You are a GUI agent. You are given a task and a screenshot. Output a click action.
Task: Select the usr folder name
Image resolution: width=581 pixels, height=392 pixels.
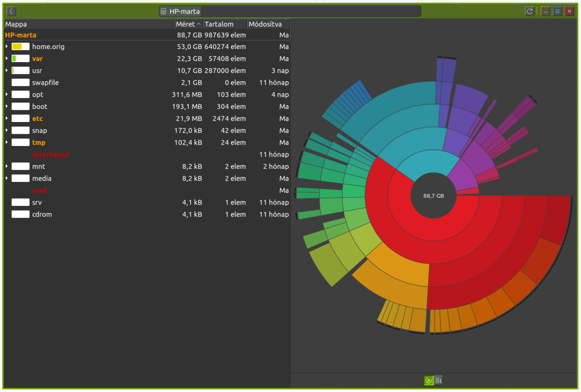click(37, 71)
